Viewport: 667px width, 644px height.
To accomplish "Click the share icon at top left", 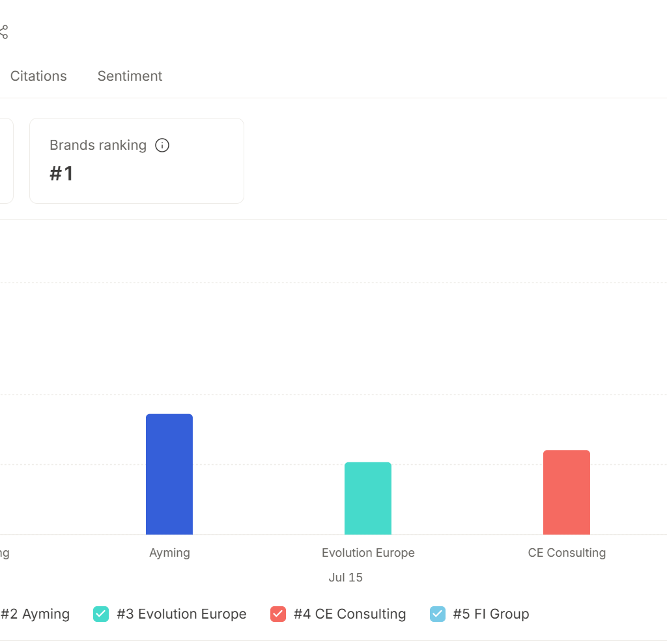I will point(3,32).
